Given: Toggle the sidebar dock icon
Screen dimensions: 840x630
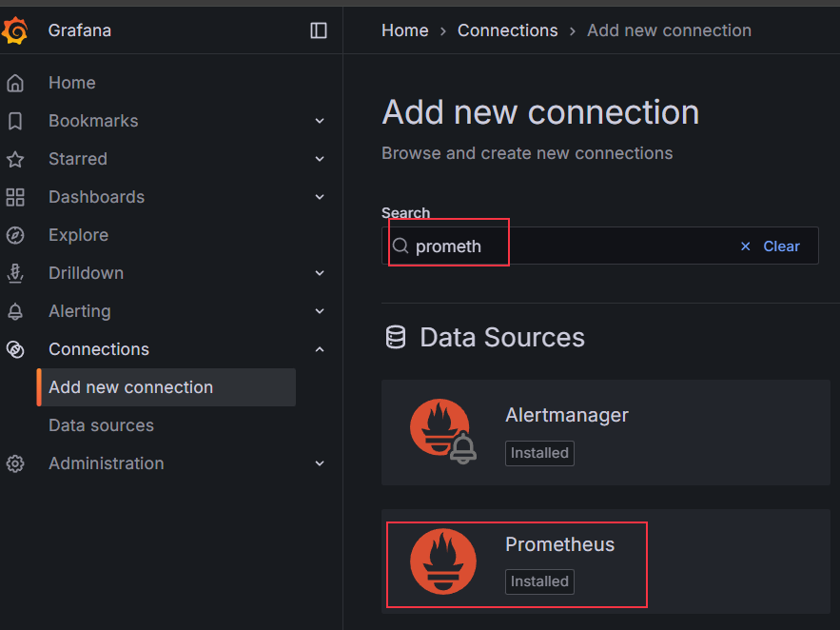Looking at the screenshot, I should [319, 30].
